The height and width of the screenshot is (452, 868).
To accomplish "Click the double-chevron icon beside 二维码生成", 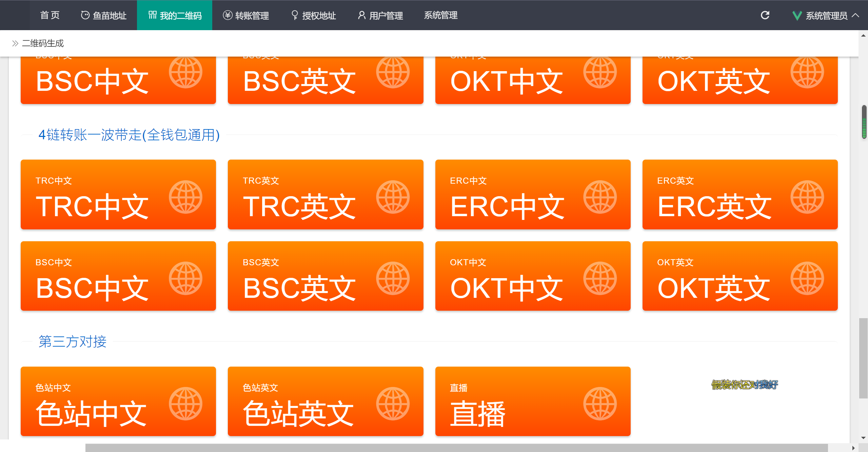I will pyautogui.click(x=15, y=43).
